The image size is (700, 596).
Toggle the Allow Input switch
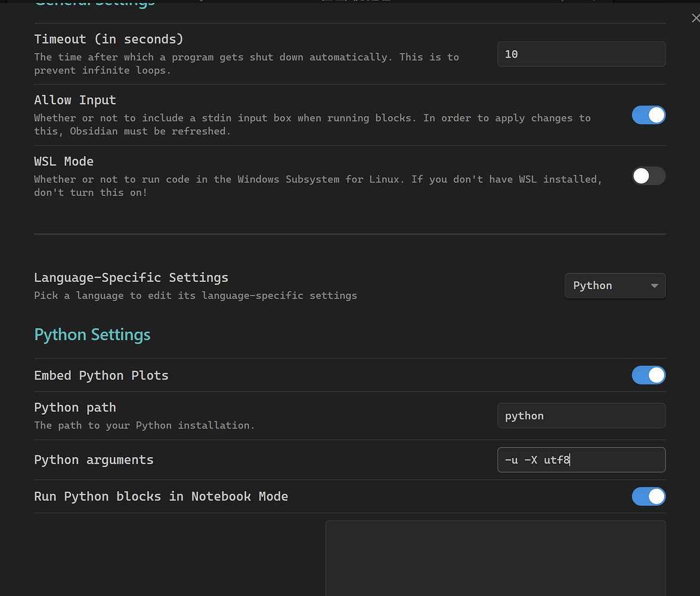(x=648, y=115)
